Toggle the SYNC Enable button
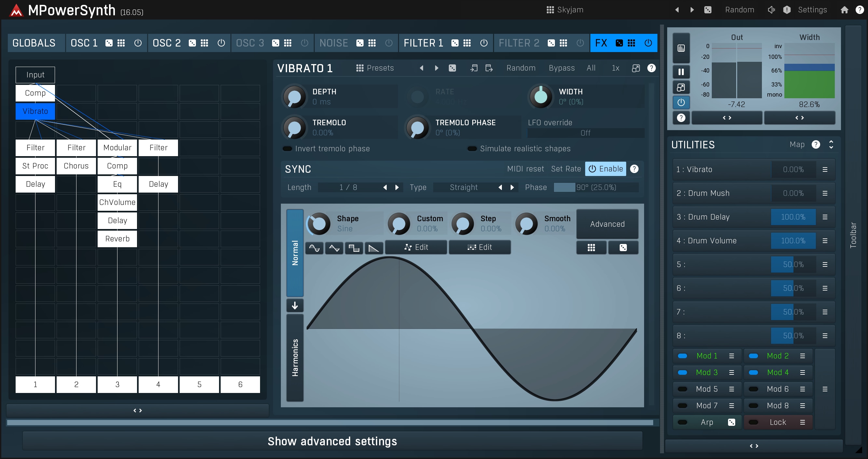The height and width of the screenshot is (459, 868). [605, 169]
